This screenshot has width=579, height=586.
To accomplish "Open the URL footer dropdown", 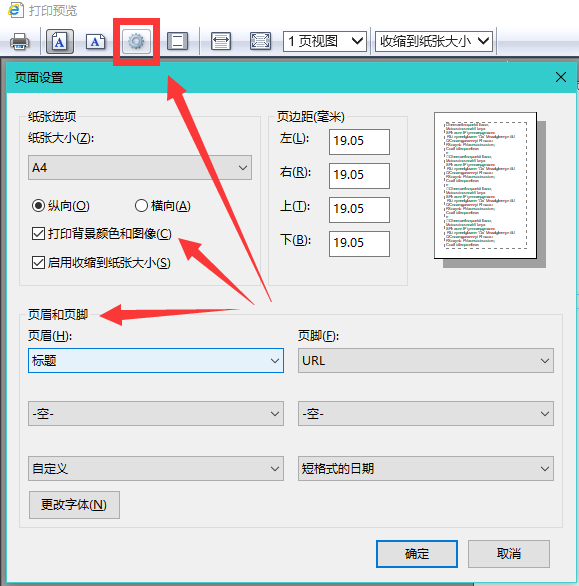I will coord(426,361).
